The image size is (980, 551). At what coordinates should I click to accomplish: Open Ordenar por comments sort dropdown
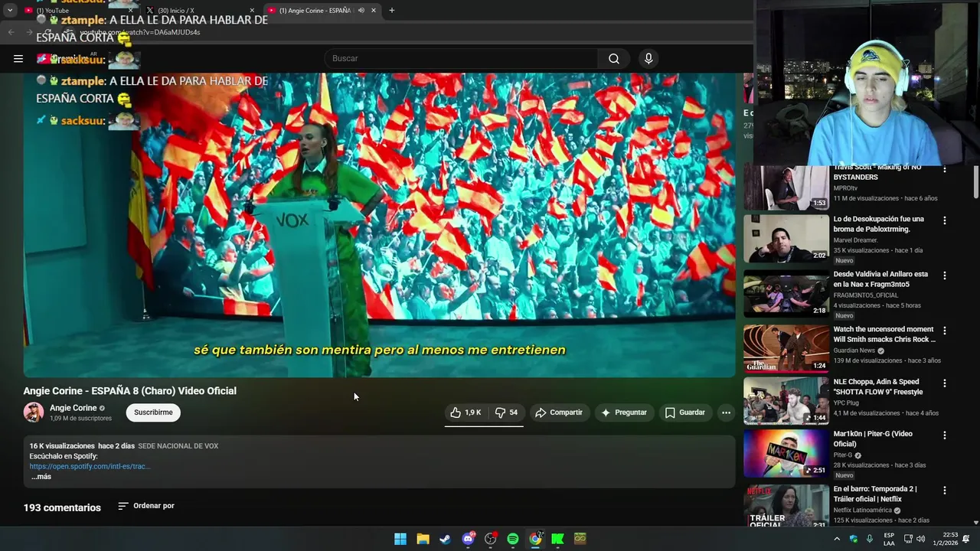click(146, 506)
